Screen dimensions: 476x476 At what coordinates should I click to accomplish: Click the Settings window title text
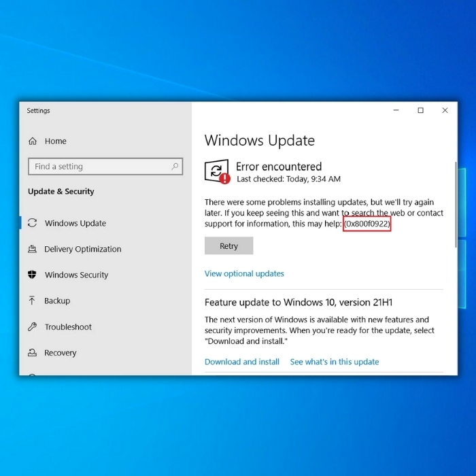[38, 110]
